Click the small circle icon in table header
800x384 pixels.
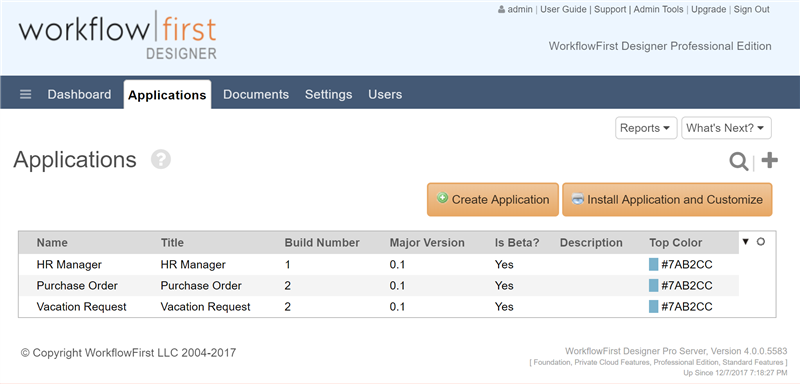[761, 242]
